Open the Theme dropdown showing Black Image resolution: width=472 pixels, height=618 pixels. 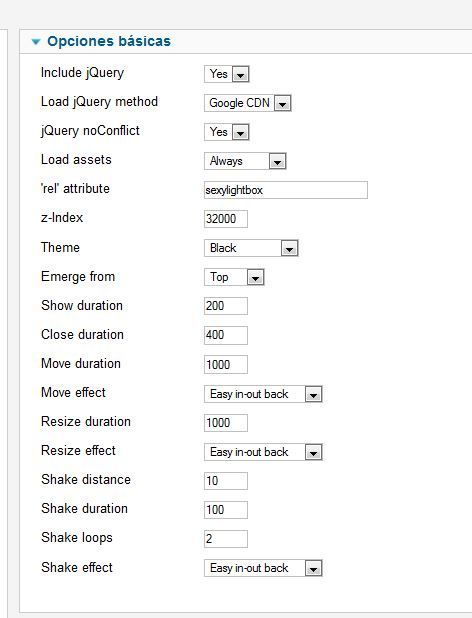251,248
